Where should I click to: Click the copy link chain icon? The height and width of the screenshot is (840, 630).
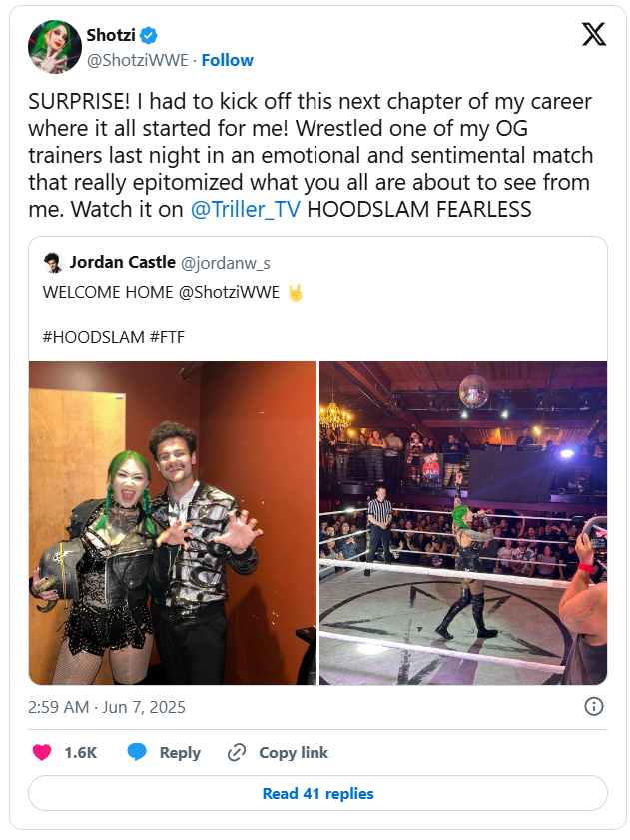point(237,752)
